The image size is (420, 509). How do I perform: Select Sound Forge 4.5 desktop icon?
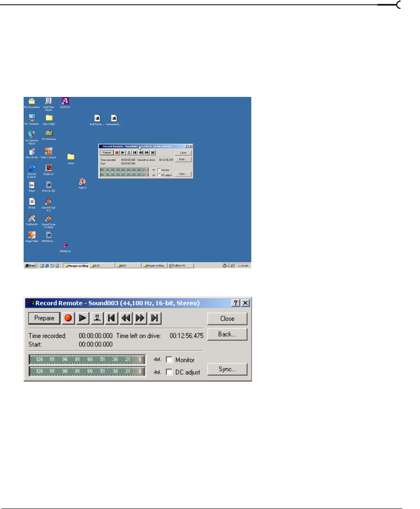49,205
